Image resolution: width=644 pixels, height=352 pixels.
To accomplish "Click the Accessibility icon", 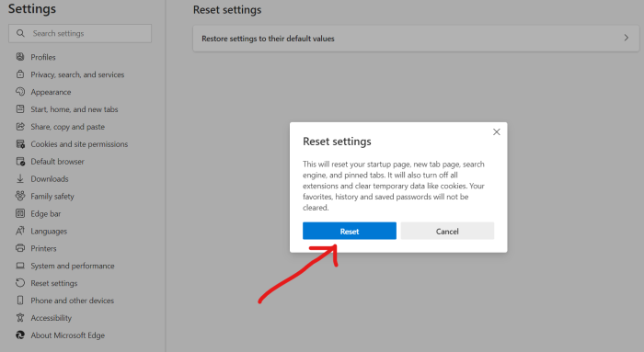I will point(19,318).
